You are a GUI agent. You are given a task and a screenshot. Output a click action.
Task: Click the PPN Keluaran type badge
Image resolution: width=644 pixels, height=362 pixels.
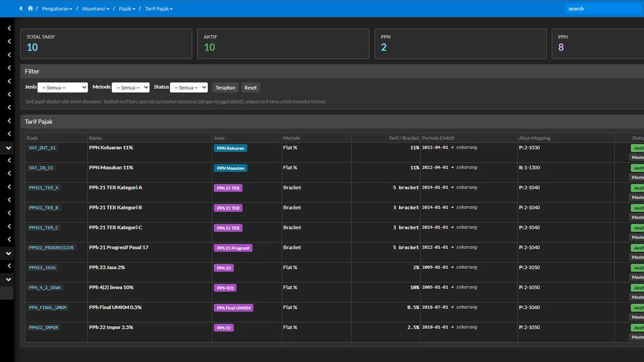click(x=230, y=148)
